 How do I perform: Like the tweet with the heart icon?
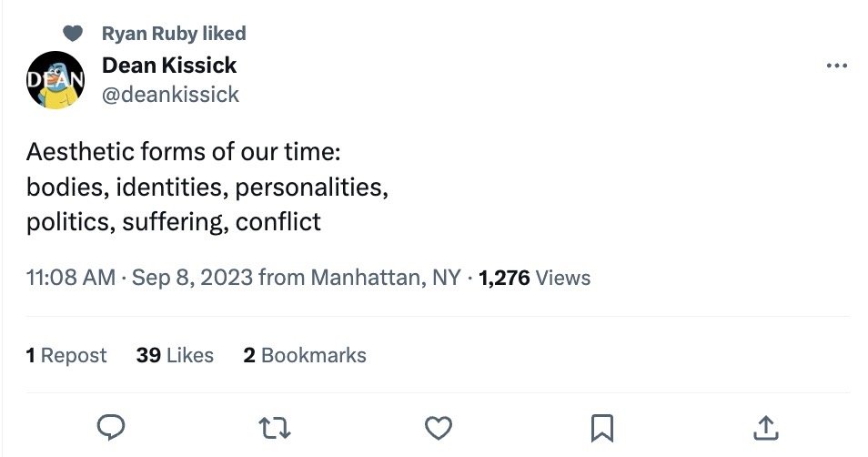click(439, 427)
